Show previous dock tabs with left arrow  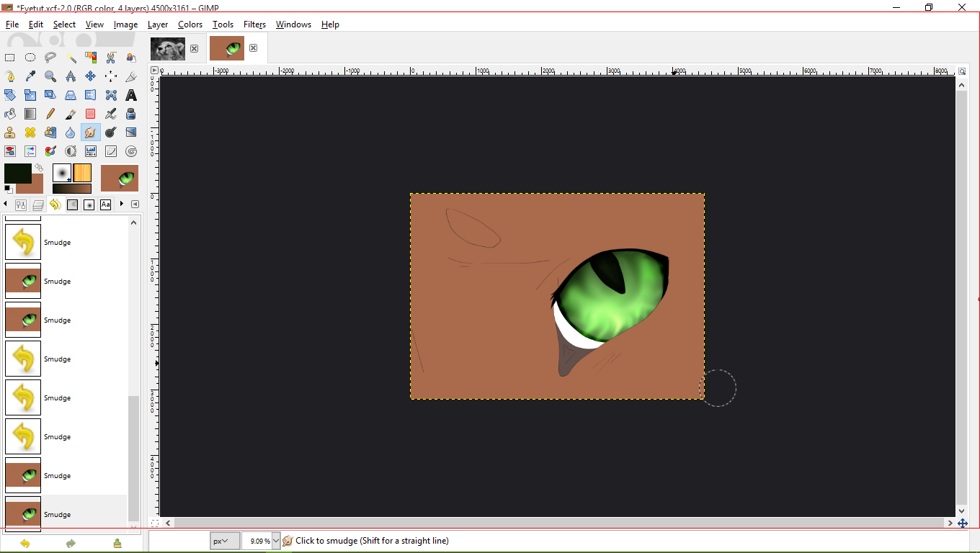click(x=6, y=204)
